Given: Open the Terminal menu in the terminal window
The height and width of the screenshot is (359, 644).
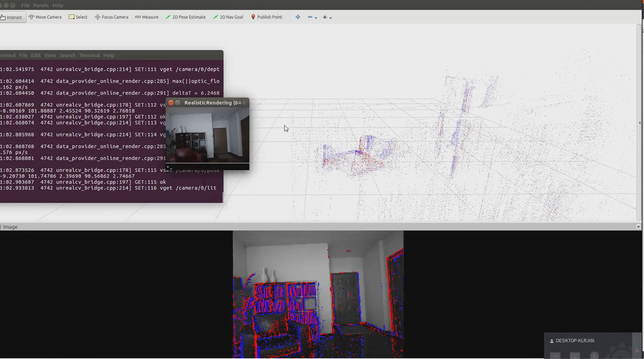Looking at the screenshot, I should click(89, 55).
